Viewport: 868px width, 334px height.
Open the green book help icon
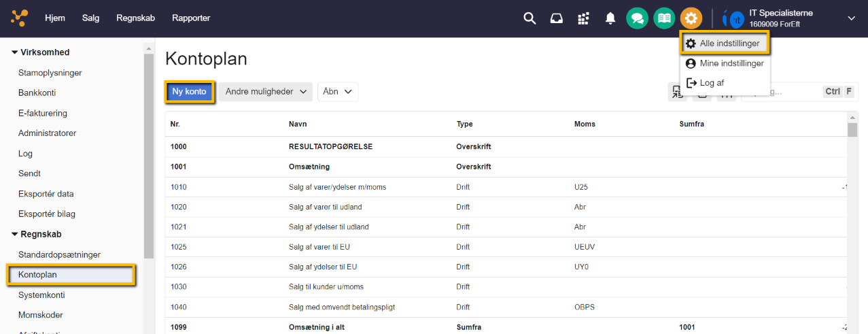pos(664,18)
